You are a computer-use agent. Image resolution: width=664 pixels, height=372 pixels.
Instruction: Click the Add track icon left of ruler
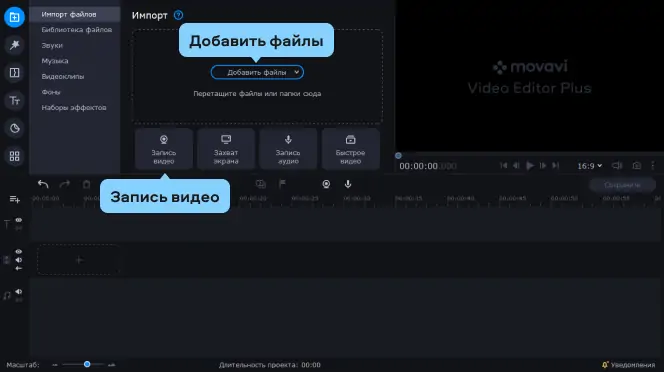click(14, 199)
